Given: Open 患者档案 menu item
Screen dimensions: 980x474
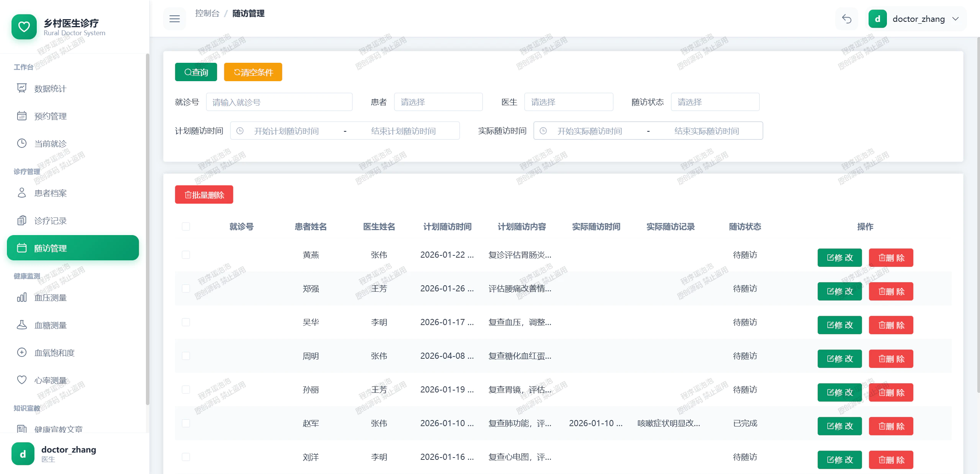Looking at the screenshot, I should click(x=73, y=193).
